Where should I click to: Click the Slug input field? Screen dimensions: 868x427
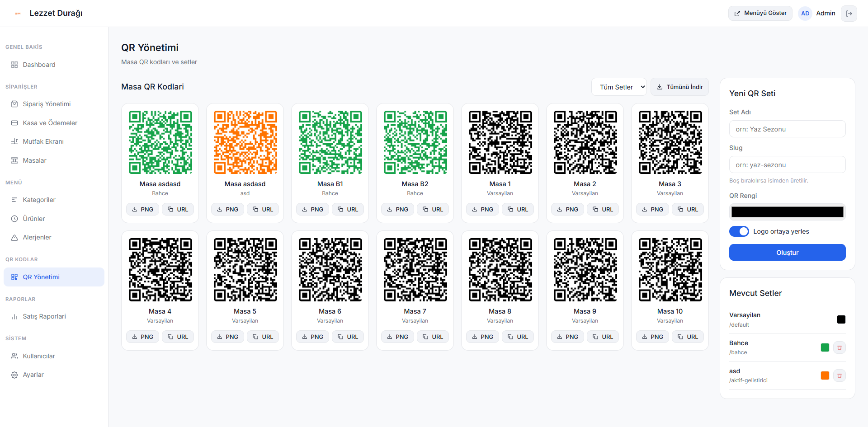787,164
